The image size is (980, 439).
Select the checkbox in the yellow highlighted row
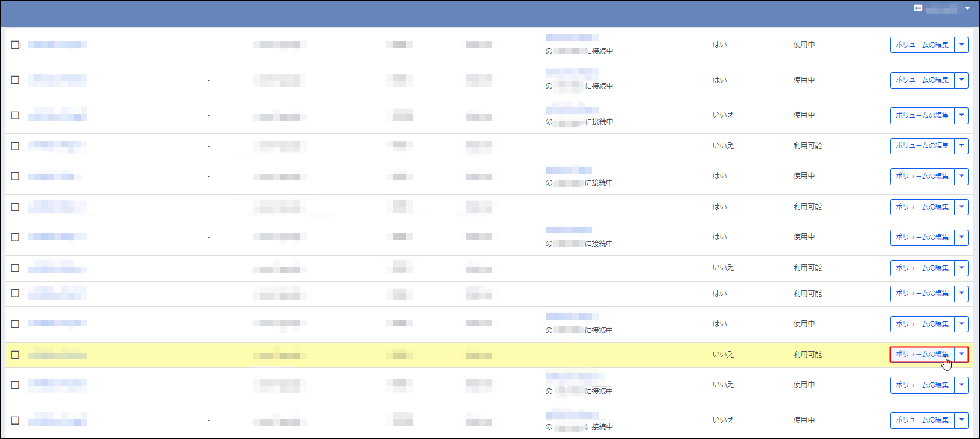pyautogui.click(x=15, y=355)
